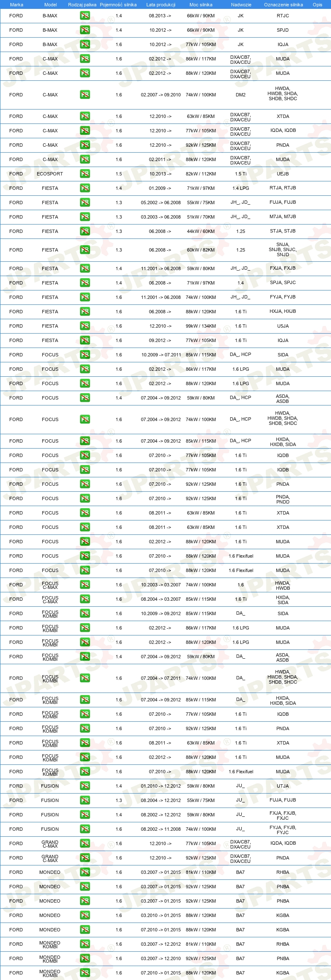Click the fuel icon for Focus C-MAX HXDA, SIDA

pos(85,599)
